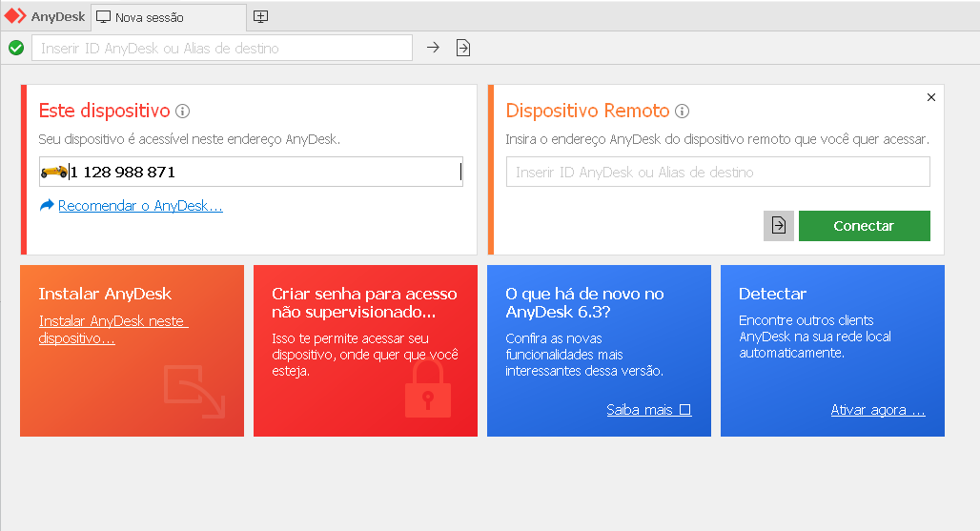Select the device ID 1 128 988 871
The height and width of the screenshot is (531, 980).
[123, 172]
